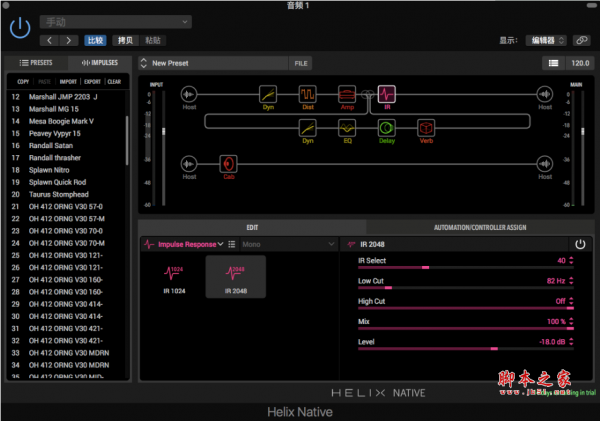
Task: Choose the IR 1024 model
Action: 173,276
